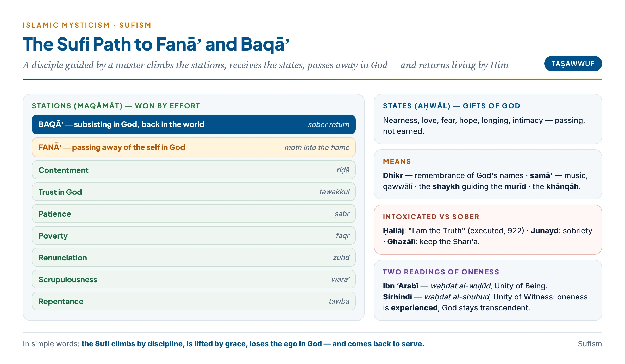This screenshot has height=364, width=625.
Task: Click the Arabic term 'ṣabr'
Action: 342,214
